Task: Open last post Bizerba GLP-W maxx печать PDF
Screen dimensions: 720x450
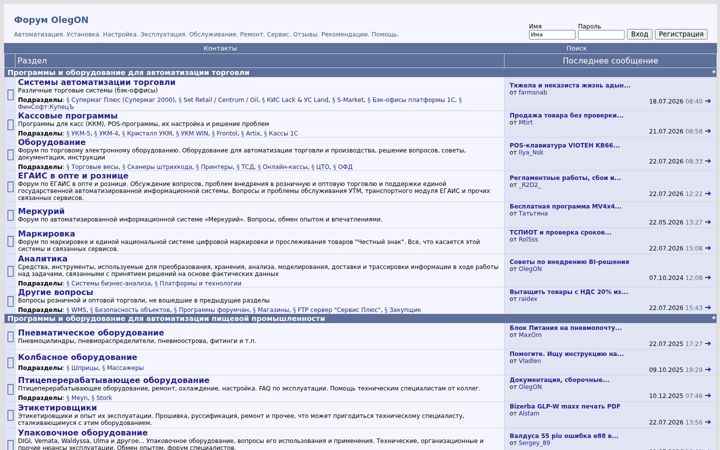Action: click(x=565, y=406)
